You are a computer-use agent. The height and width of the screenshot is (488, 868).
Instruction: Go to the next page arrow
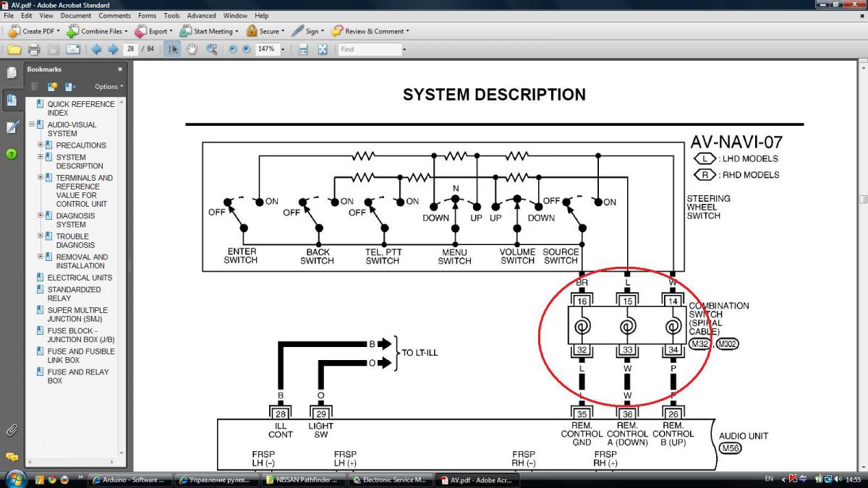(x=113, y=49)
